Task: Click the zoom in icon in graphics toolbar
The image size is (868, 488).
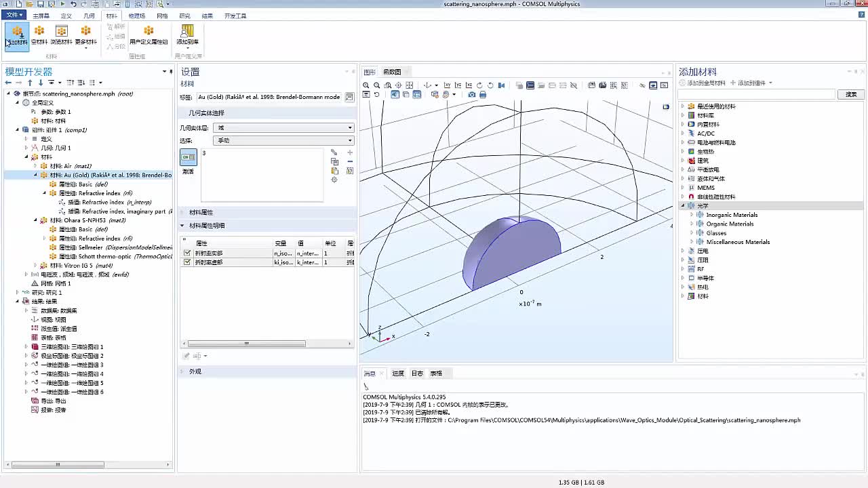Action: pos(366,85)
